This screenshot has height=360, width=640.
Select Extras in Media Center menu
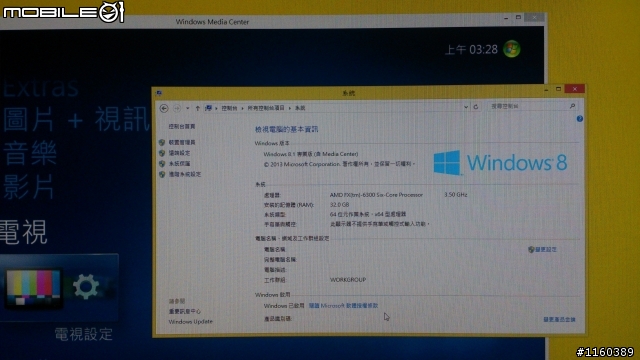point(40,87)
